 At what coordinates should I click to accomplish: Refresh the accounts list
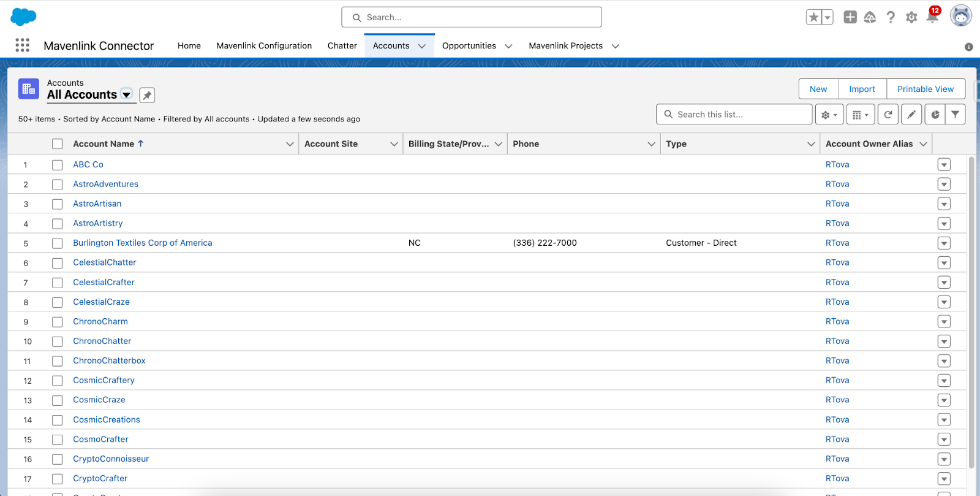pos(888,115)
